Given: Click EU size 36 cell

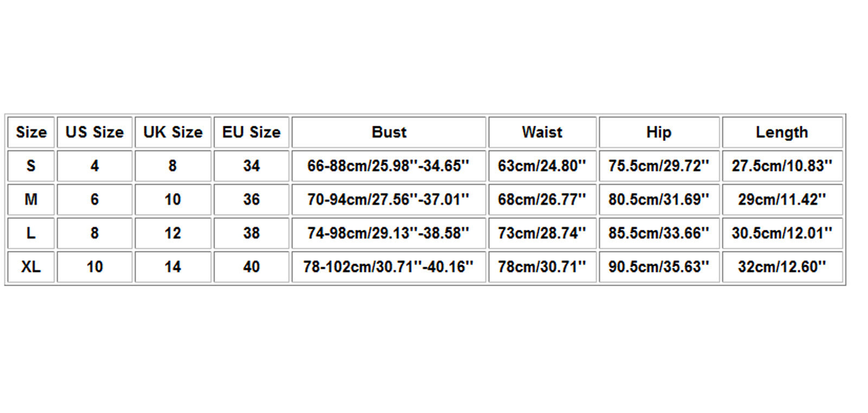Looking at the screenshot, I should pos(251,199).
